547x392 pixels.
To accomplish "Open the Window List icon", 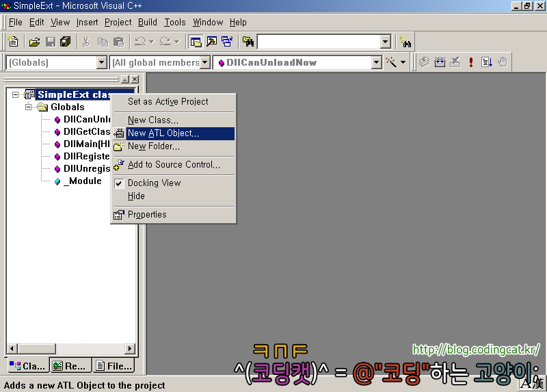I will tap(227, 42).
